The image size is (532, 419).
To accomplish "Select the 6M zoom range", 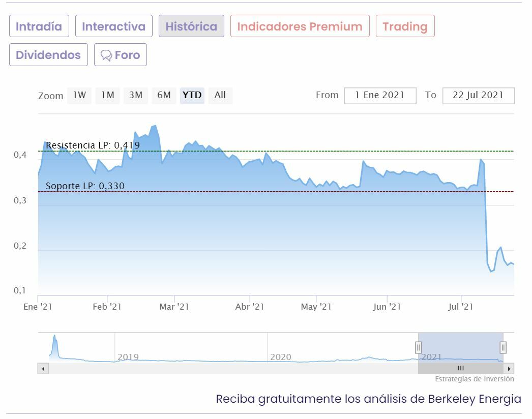I will pyautogui.click(x=164, y=95).
